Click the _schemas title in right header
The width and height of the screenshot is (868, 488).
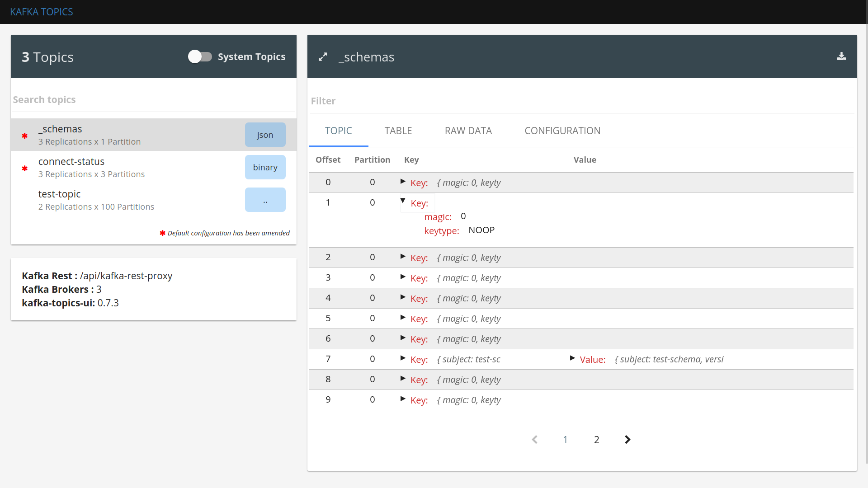coord(366,57)
